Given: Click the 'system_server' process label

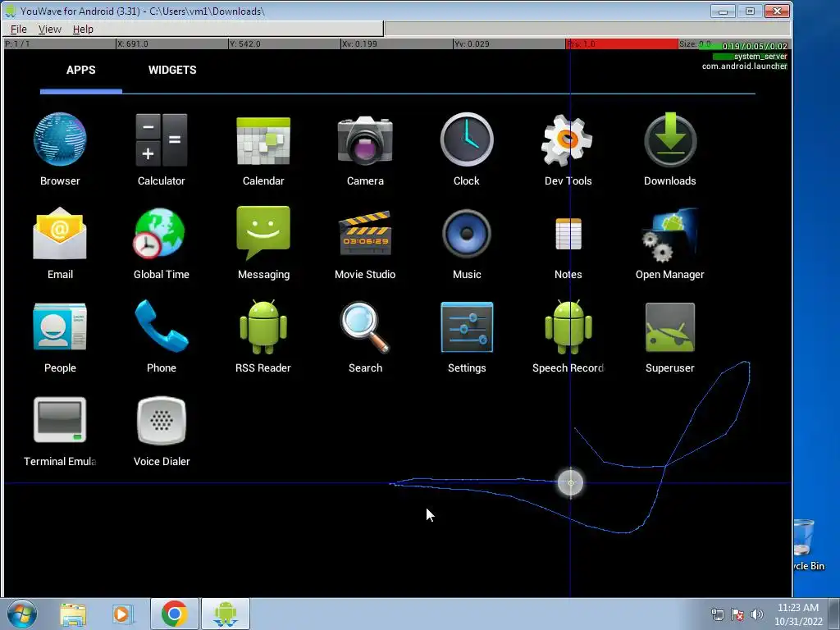Looking at the screenshot, I should 760,57.
